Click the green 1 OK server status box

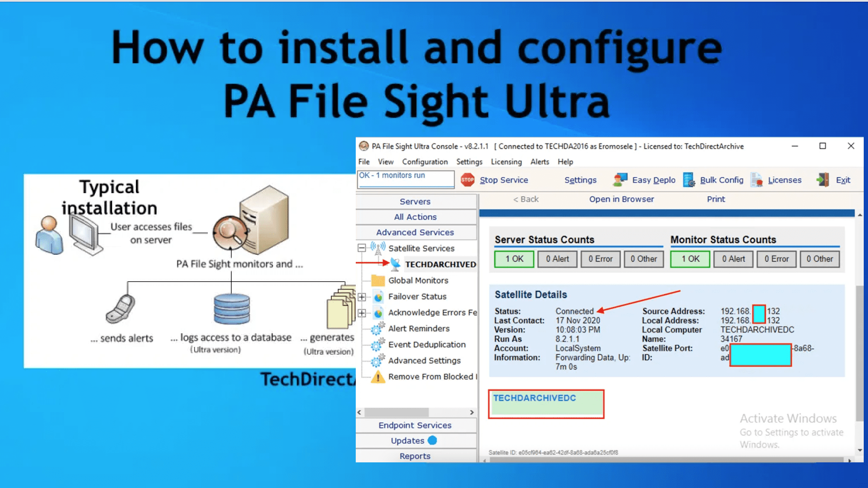[x=514, y=259]
